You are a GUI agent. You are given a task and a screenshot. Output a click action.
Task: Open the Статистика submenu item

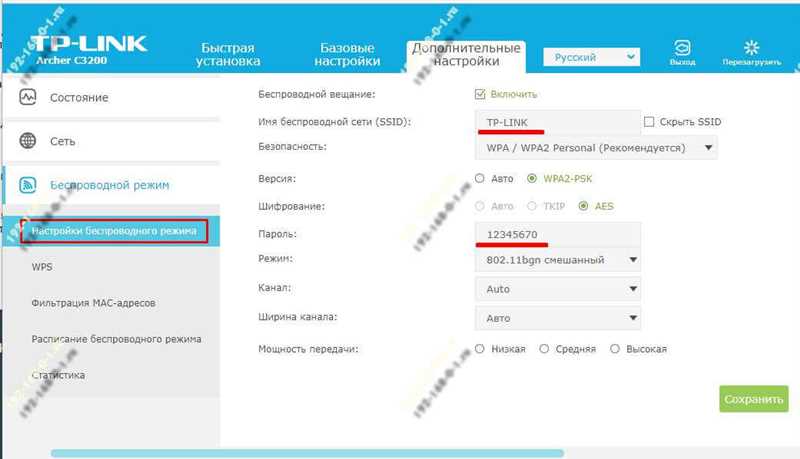[x=58, y=375]
